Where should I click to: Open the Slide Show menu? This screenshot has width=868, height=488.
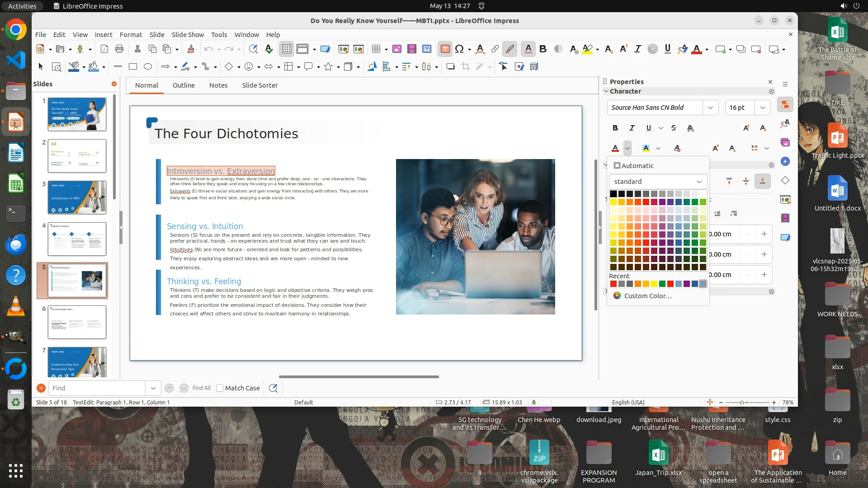point(188,34)
